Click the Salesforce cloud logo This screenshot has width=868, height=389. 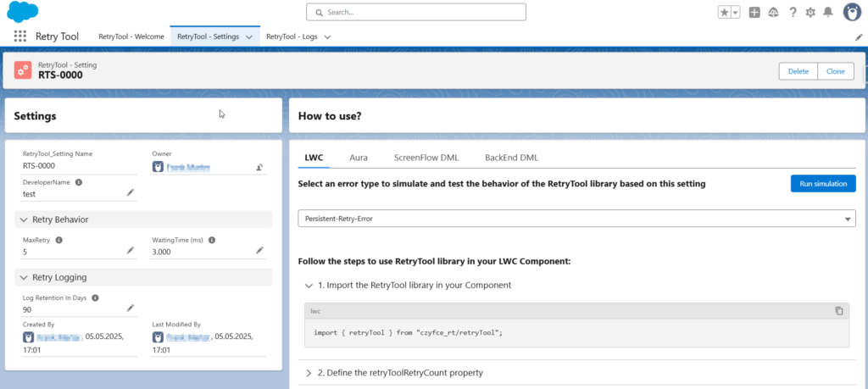(22, 12)
